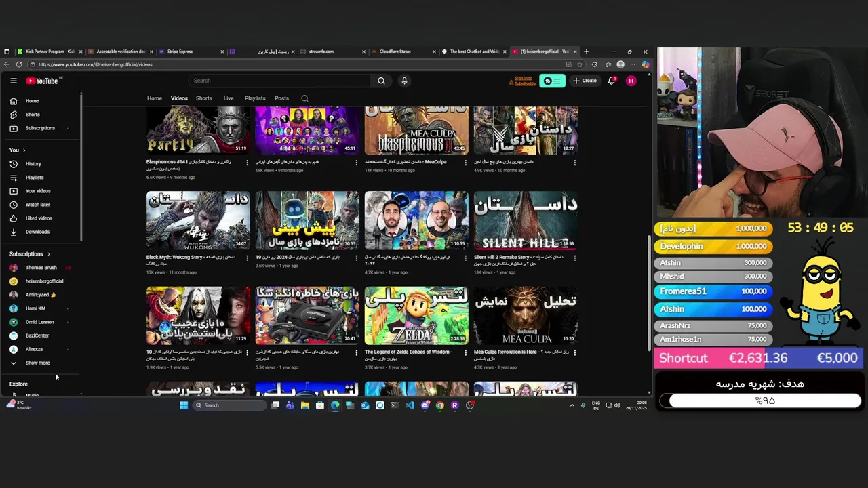Open the TubeBuddy extension menu button
Image resolution: width=868 pixels, height=488 pixels.
tap(553, 81)
